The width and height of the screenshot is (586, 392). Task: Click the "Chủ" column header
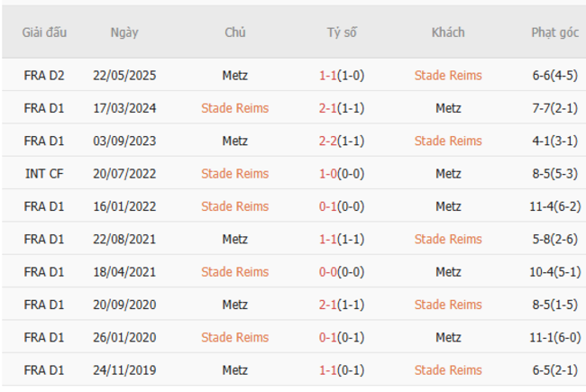coord(234,32)
